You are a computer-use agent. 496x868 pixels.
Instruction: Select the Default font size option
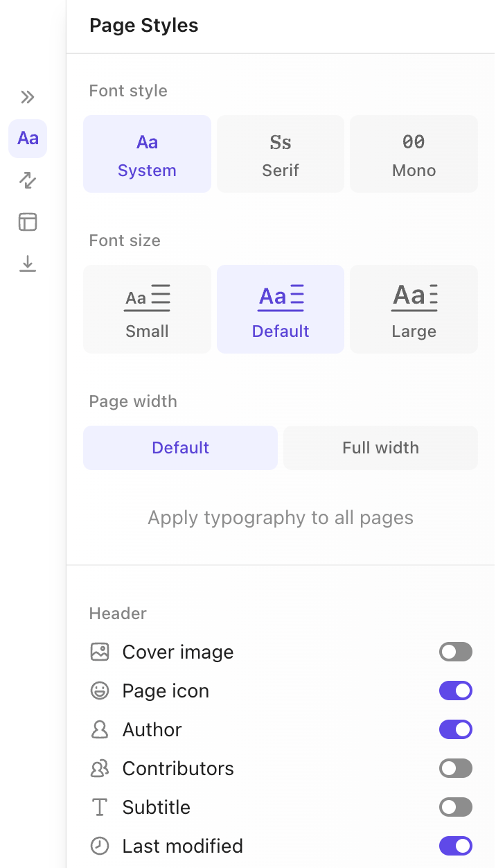pos(280,309)
